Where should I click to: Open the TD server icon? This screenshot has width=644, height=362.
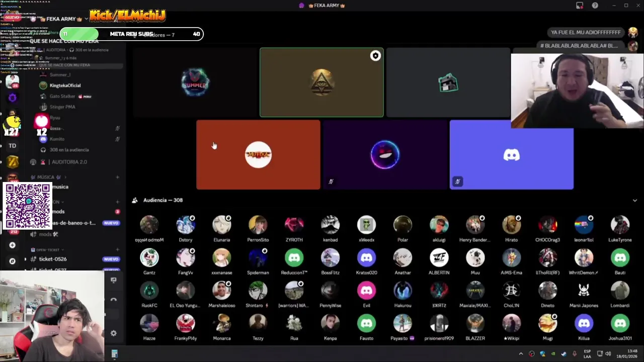pyautogui.click(x=12, y=146)
